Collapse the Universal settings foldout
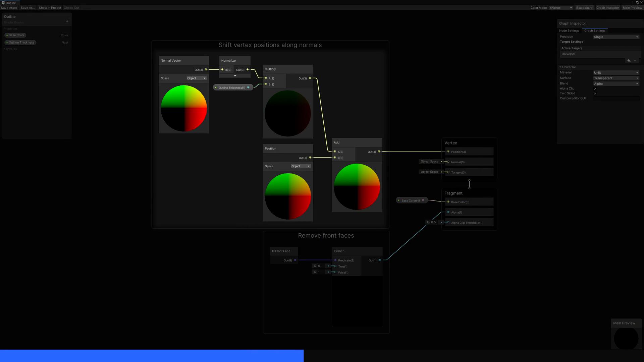This screenshot has width=644, height=362. coord(560,67)
